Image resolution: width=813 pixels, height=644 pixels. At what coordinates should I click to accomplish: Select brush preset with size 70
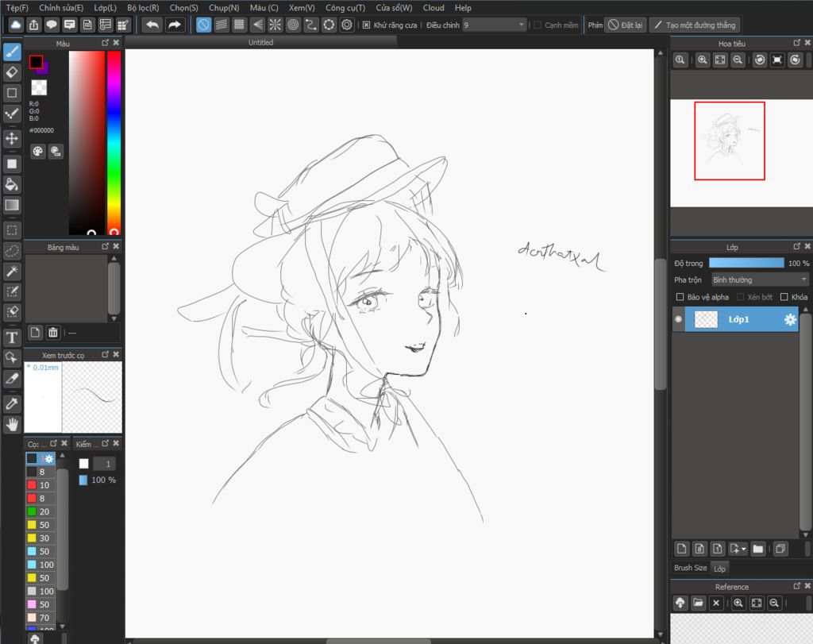(x=40, y=618)
